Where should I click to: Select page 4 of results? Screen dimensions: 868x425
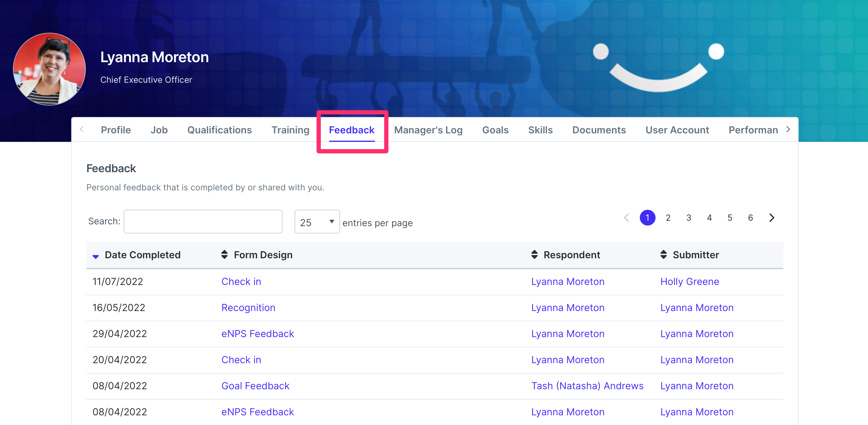click(x=709, y=217)
